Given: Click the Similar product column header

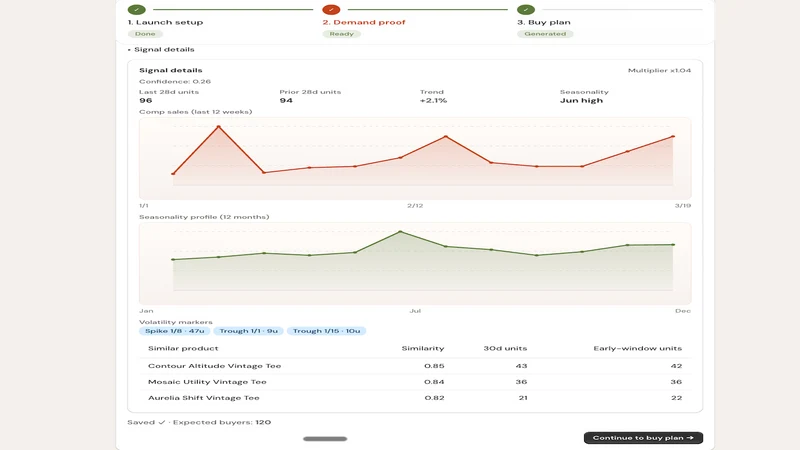Looking at the screenshot, I should click(183, 348).
